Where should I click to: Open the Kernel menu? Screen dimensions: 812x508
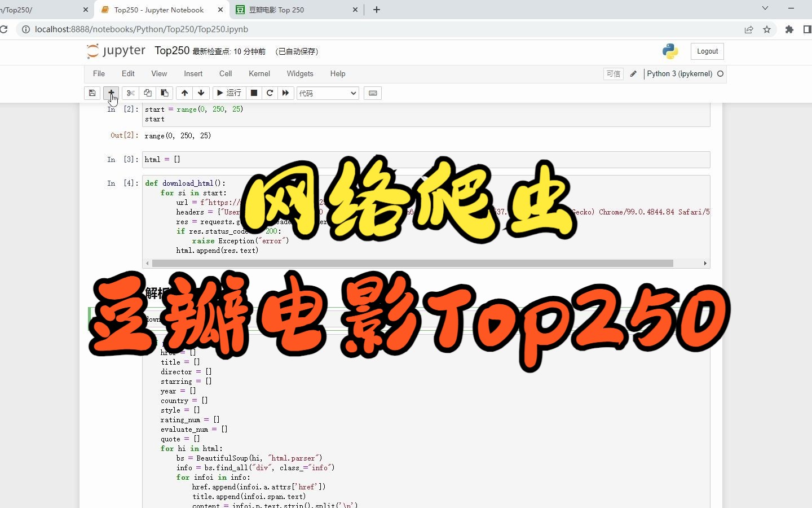pyautogui.click(x=259, y=74)
